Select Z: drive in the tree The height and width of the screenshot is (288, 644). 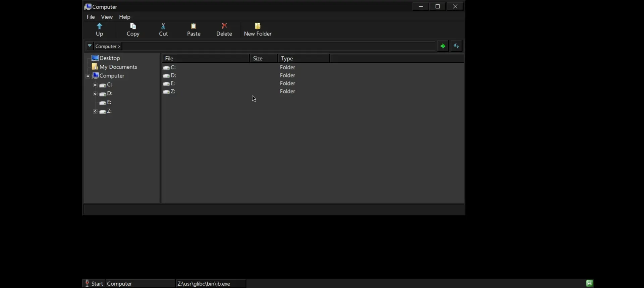(109, 111)
